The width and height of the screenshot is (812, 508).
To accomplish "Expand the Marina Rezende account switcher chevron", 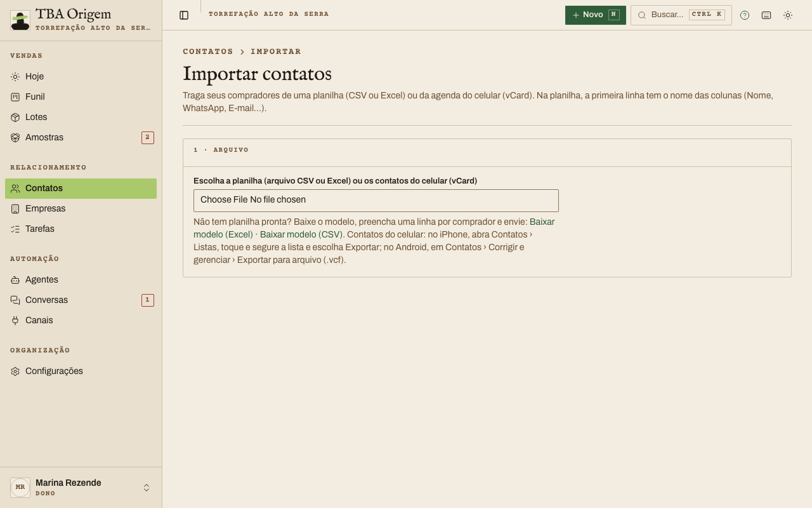I will tap(147, 488).
